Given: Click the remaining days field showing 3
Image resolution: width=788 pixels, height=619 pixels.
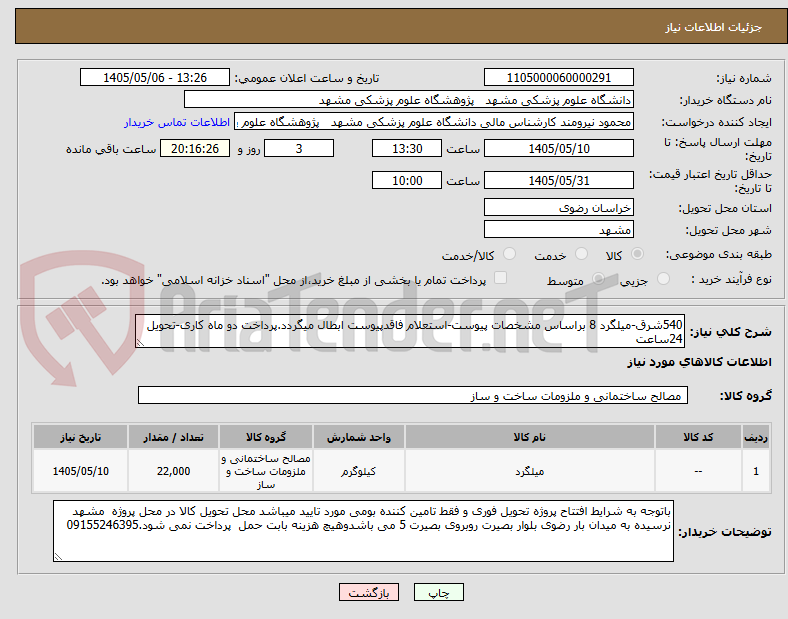Looking at the screenshot, I should pos(299,148).
